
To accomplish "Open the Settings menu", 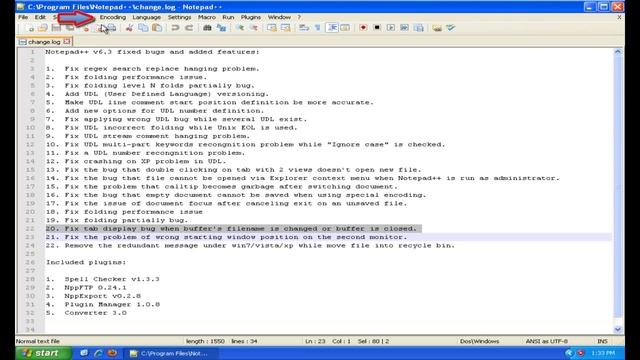I will pos(179,17).
